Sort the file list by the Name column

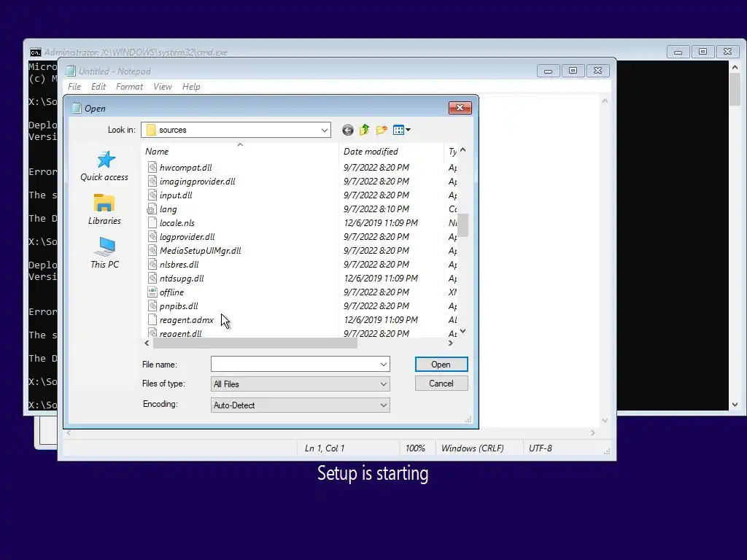tap(240, 152)
